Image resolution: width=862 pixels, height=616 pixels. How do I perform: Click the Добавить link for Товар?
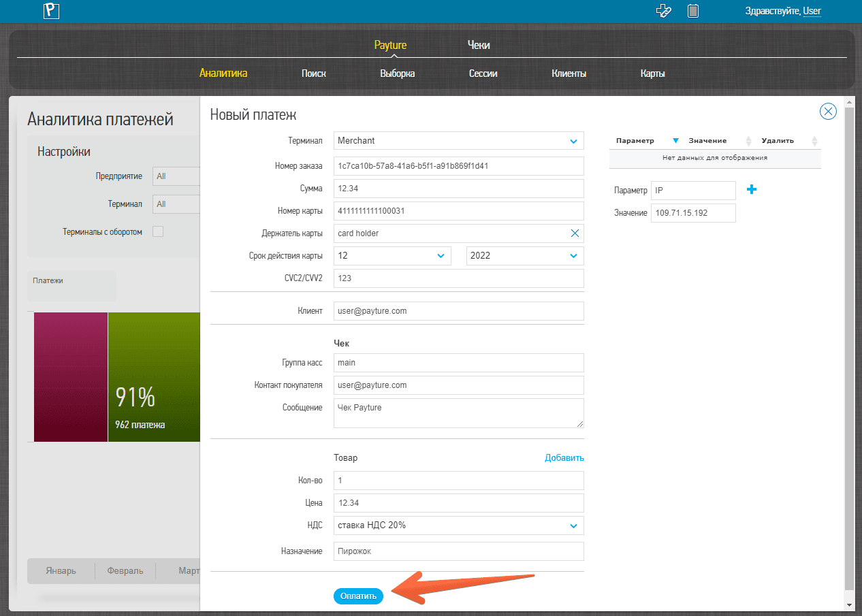pos(564,458)
